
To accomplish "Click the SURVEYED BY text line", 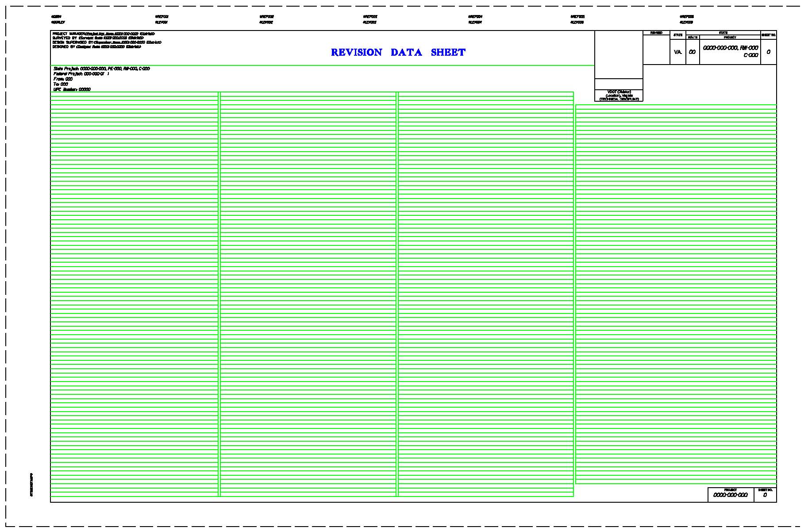I will coord(97,38).
